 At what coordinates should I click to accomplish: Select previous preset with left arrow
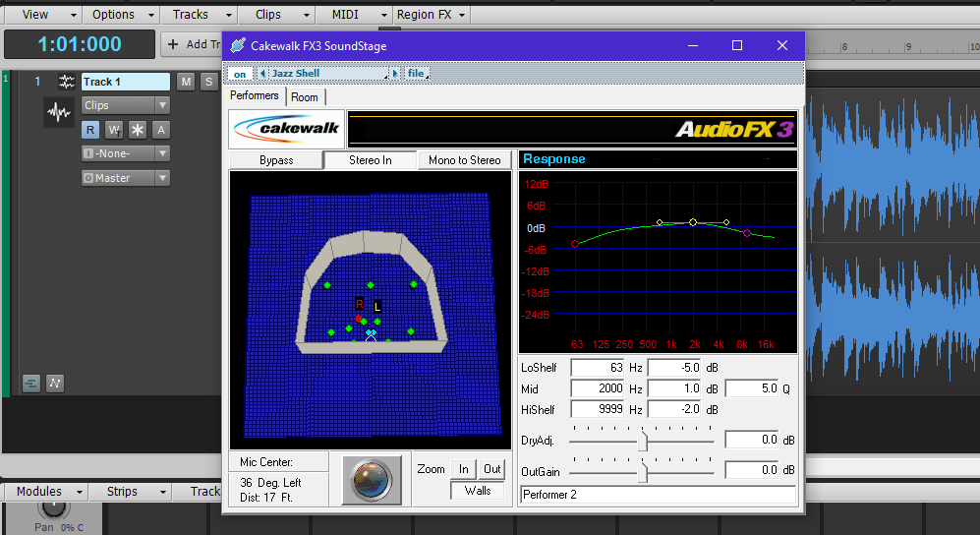pos(262,74)
